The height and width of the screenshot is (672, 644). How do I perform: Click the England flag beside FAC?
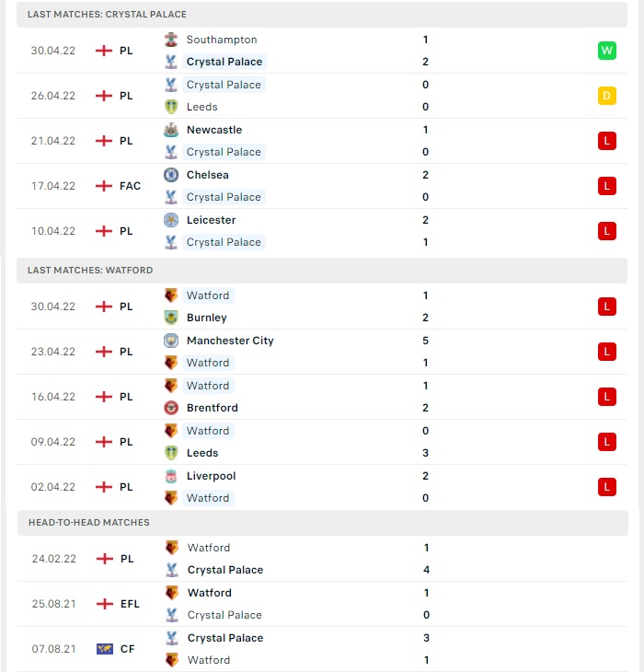[x=104, y=186]
